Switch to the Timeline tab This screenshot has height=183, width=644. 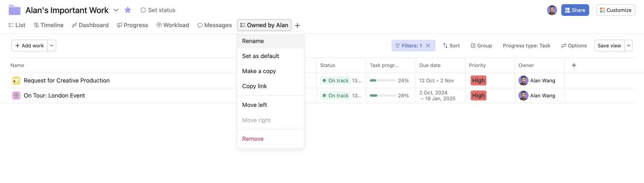[49, 25]
